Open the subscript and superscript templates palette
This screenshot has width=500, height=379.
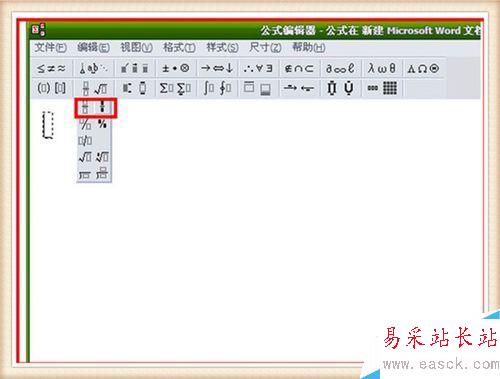[135, 88]
